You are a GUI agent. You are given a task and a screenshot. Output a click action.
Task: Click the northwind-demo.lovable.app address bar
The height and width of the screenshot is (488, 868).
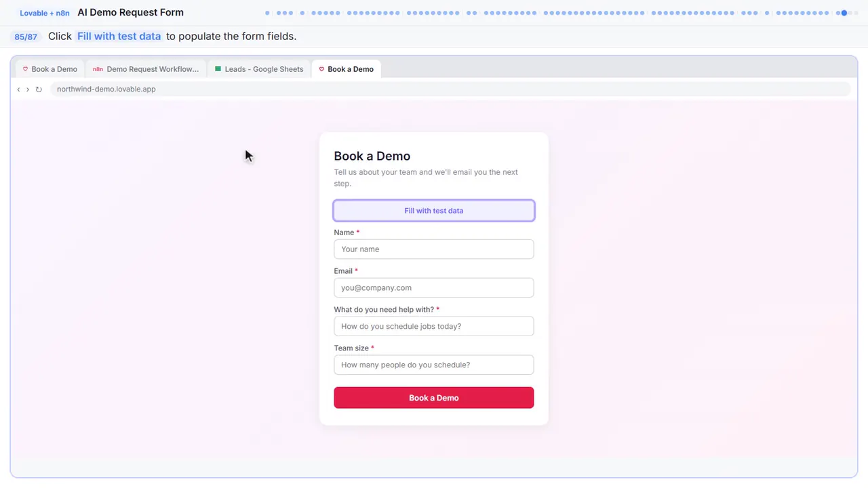click(x=450, y=89)
